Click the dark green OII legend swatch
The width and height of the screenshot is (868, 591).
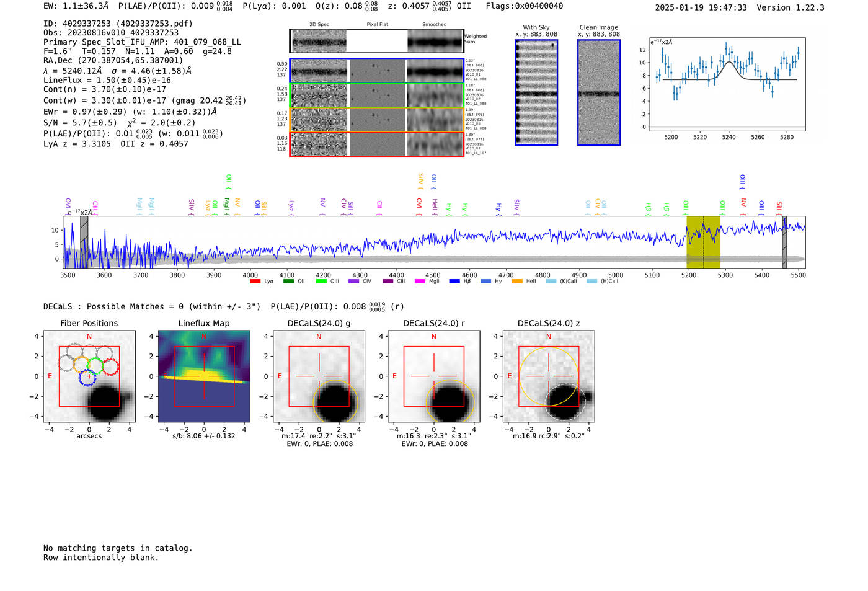point(288,282)
